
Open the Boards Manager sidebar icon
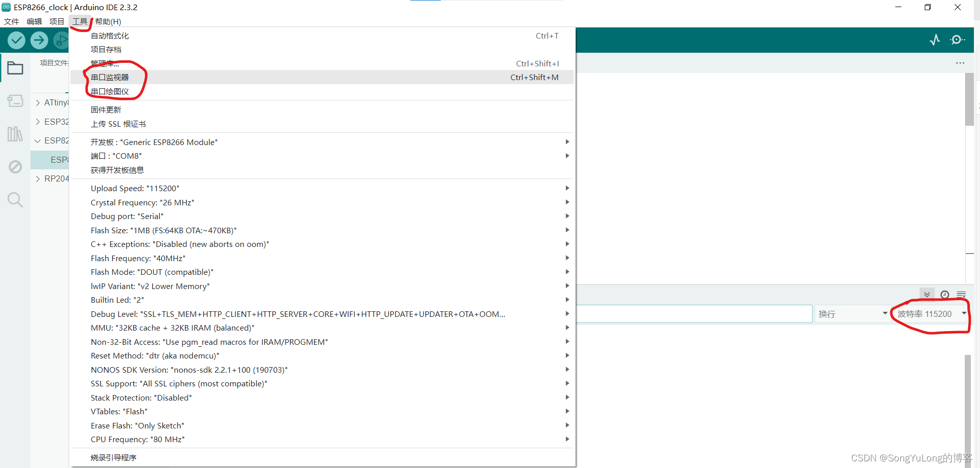coord(15,101)
